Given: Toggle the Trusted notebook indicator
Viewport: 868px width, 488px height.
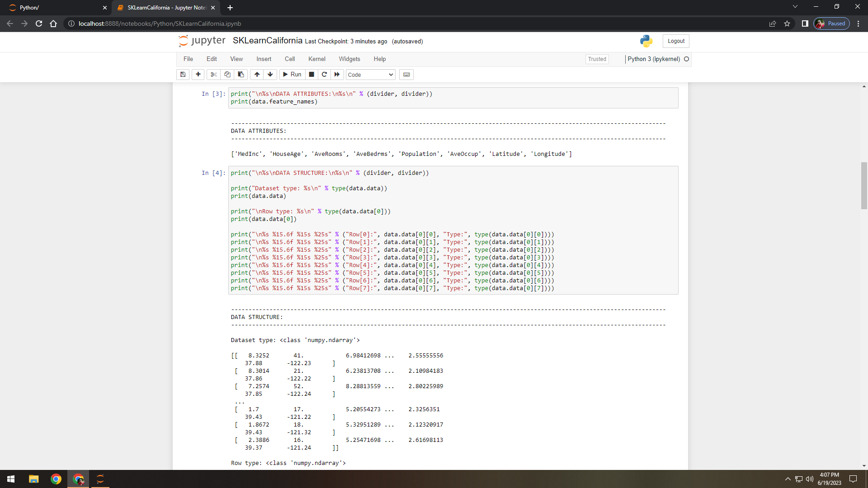Looking at the screenshot, I should (x=597, y=59).
